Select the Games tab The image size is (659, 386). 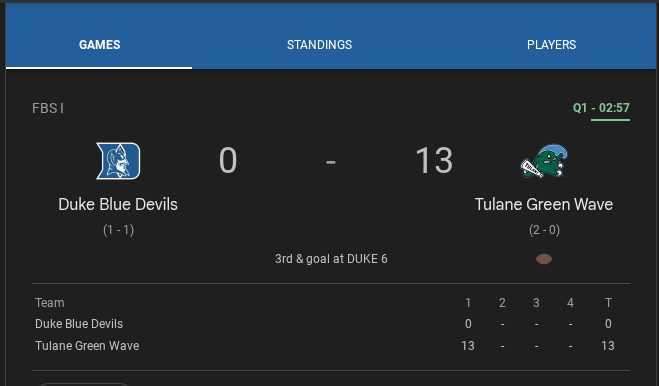[100, 45]
